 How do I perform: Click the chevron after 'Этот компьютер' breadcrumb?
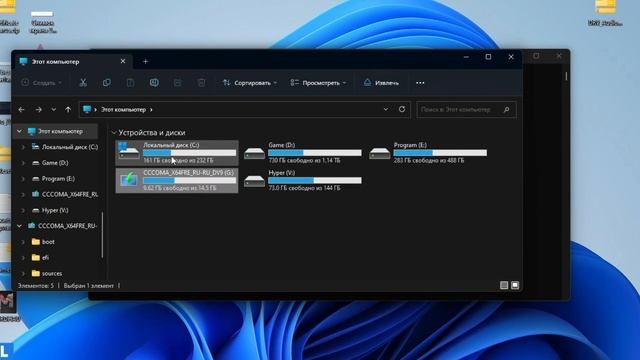[x=151, y=109]
